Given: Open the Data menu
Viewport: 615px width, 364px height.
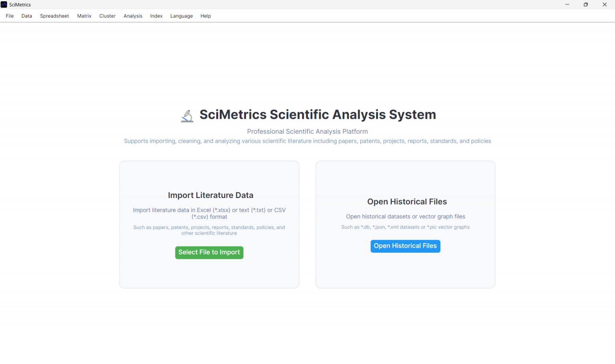Looking at the screenshot, I should 26,16.
